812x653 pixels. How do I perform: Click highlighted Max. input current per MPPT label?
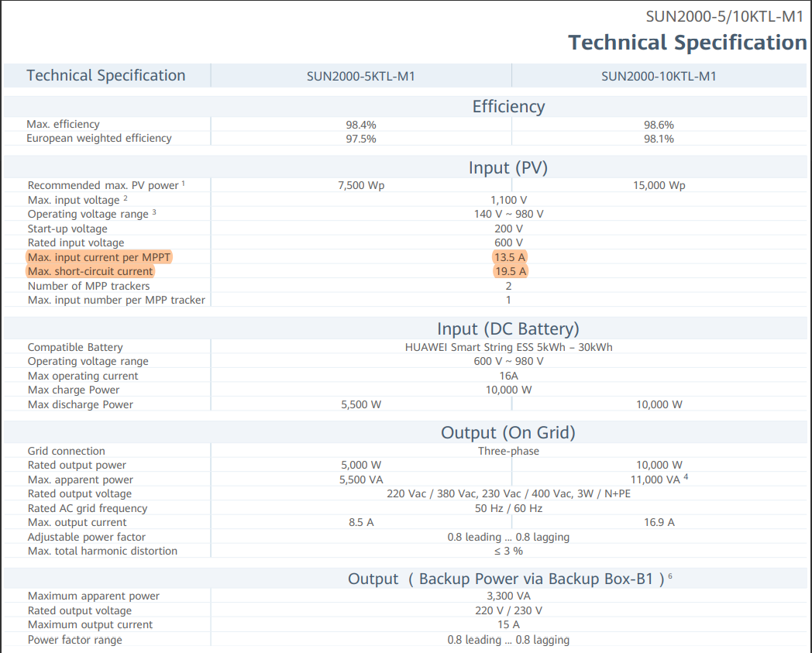tap(98, 257)
